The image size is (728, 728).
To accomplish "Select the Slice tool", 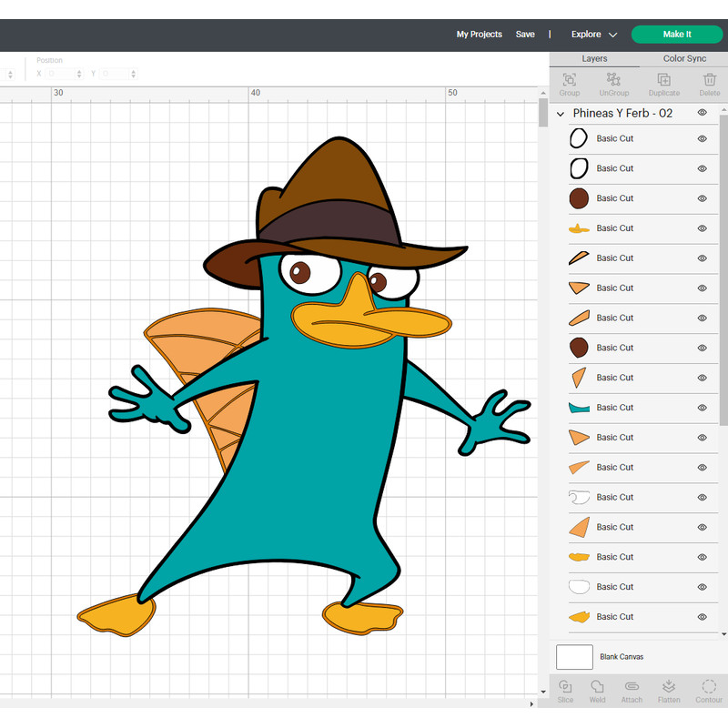I will [x=565, y=690].
